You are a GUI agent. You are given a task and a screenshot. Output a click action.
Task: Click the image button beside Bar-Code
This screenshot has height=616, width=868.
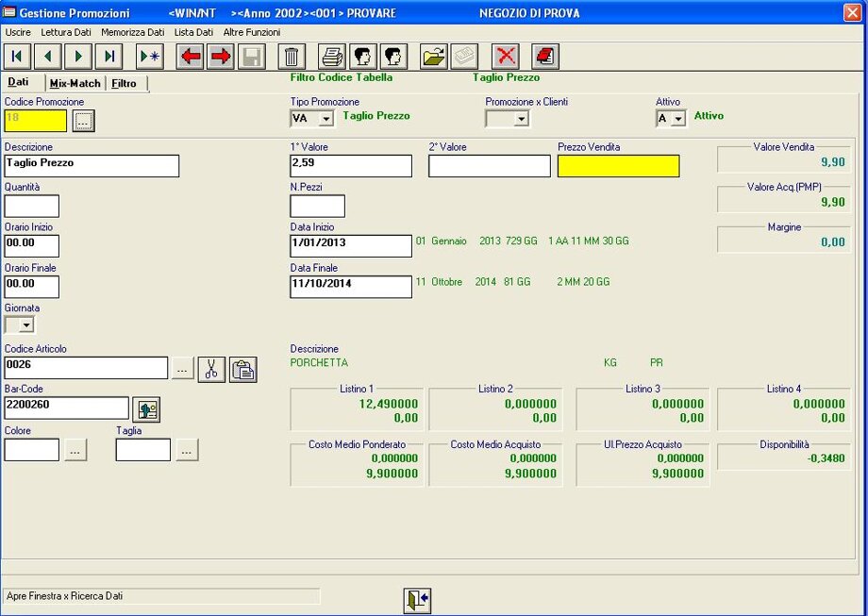(146, 408)
